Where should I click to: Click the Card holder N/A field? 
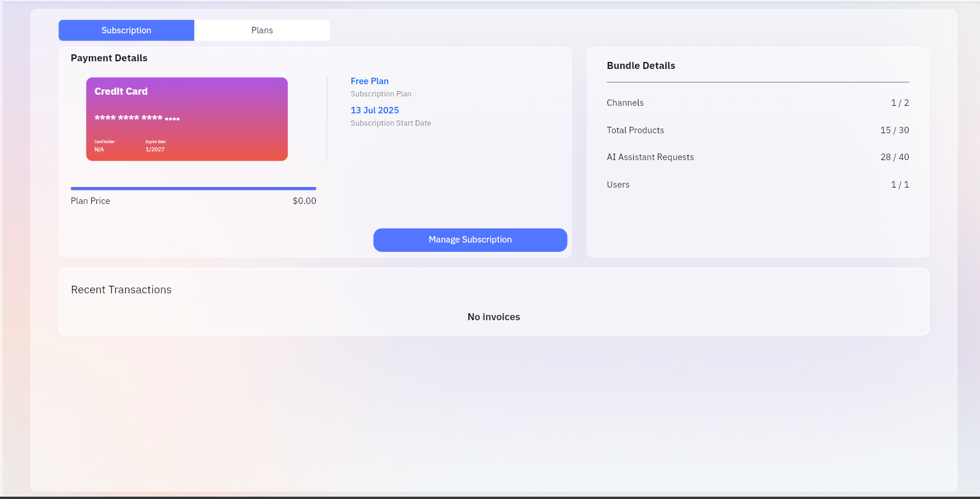(x=105, y=146)
